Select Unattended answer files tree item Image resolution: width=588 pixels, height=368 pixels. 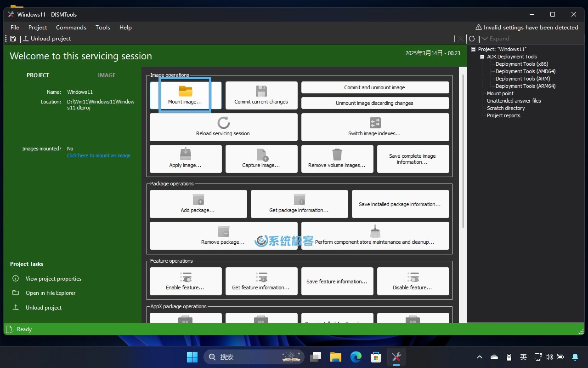coord(514,101)
